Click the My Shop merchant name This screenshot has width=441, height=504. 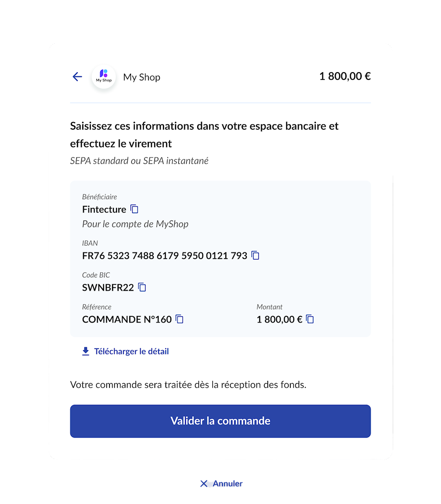click(142, 77)
